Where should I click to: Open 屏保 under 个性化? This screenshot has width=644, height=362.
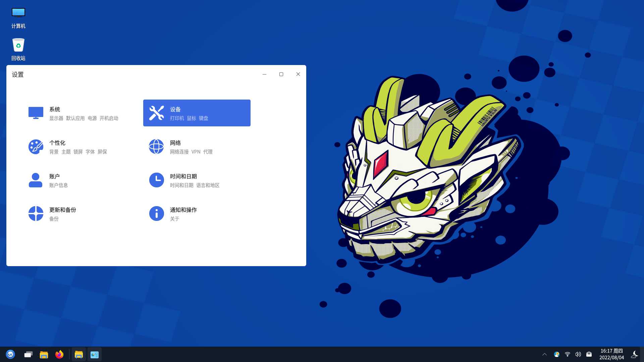coord(102,152)
